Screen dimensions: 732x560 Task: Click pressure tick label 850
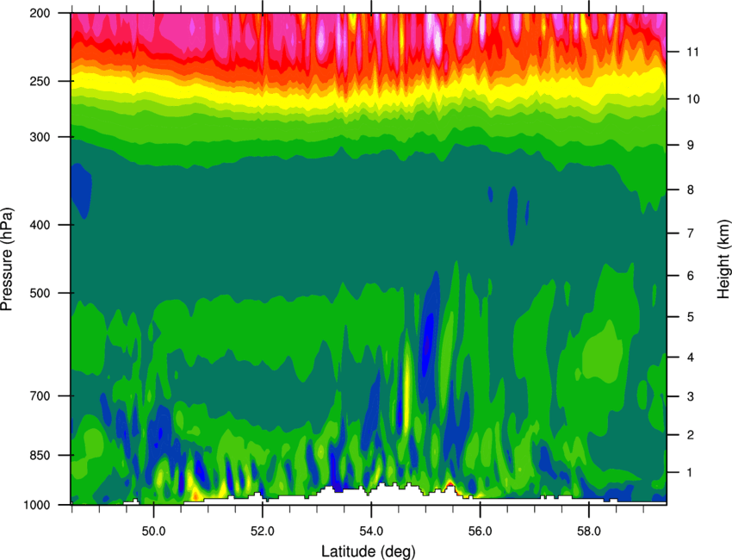40,455
